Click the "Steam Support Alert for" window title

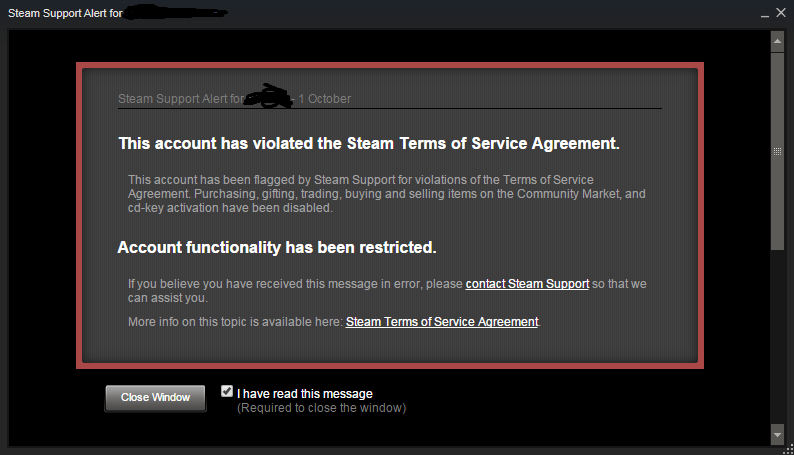tap(65, 13)
